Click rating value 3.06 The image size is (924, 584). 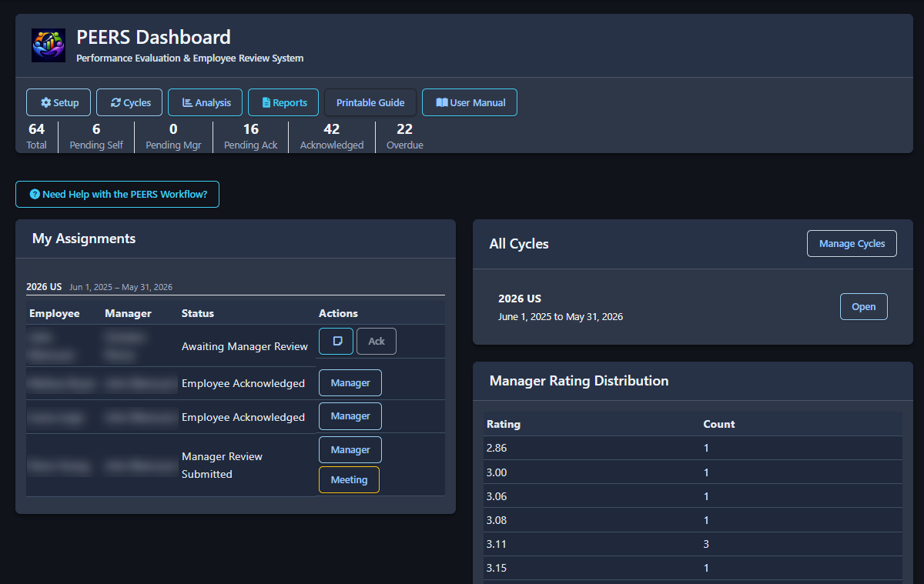[497, 496]
